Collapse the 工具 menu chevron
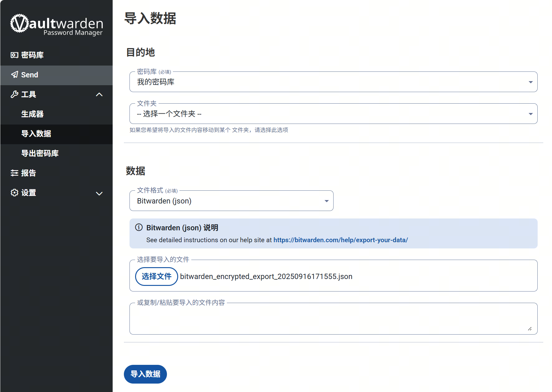This screenshot has height=392, width=552. click(x=99, y=95)
